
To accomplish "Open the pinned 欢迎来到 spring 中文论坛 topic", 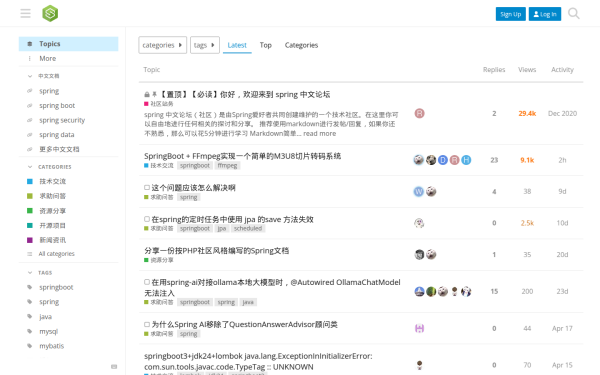I will tap(244, 95).
